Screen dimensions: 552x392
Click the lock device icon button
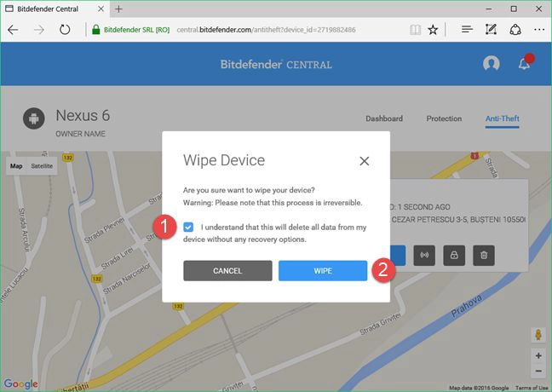pyautogui.click(x=454, y=256)
